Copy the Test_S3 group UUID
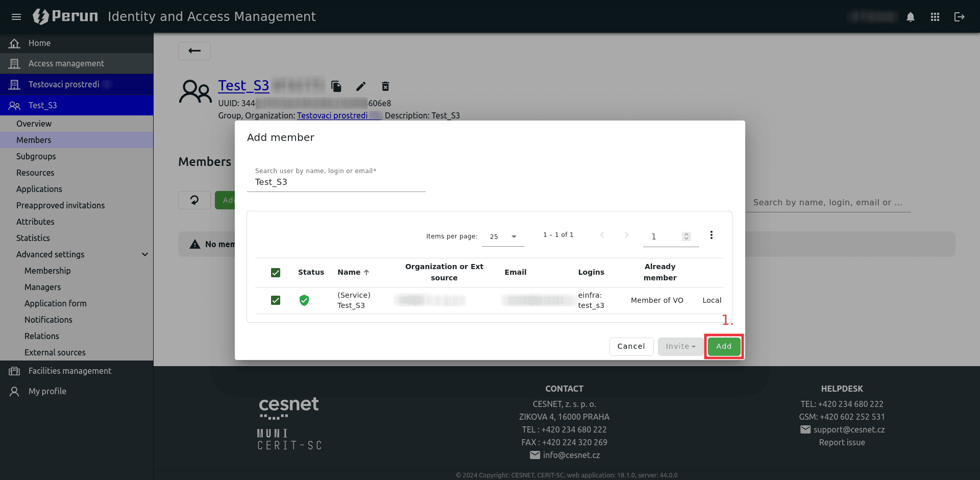Screen dimensions: 980x480 [x=336, y=86]
